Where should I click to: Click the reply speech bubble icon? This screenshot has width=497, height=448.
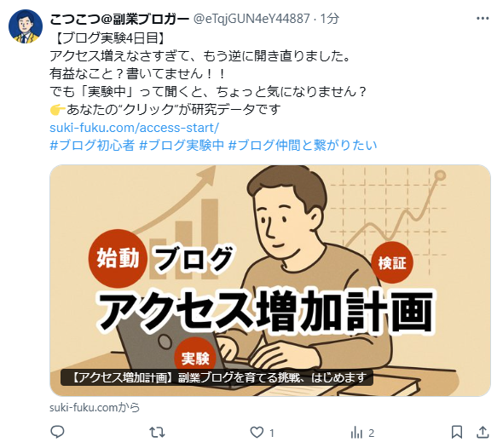58,432
